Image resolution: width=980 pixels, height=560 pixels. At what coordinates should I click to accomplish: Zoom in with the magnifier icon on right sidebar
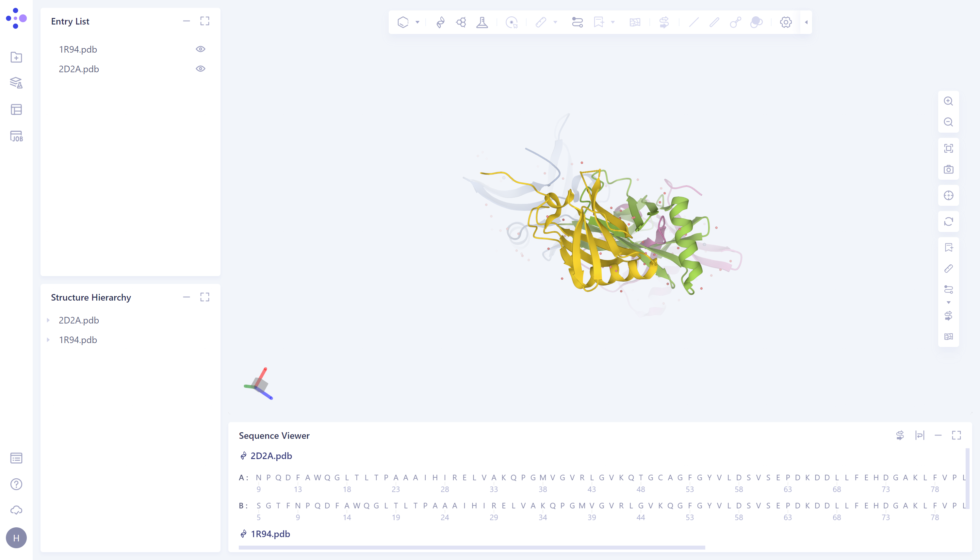point(949,101)
